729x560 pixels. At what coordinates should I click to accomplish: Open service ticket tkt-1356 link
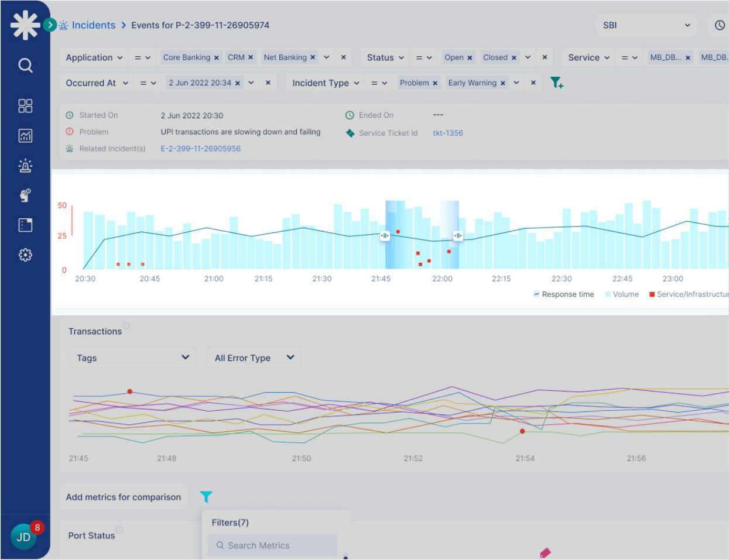448,133
